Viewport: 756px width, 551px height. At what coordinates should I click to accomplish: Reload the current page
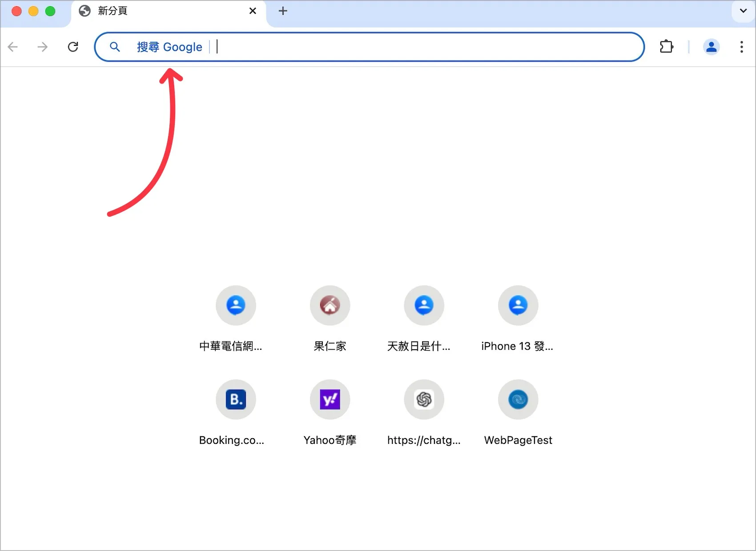click(x=73, y=47)
